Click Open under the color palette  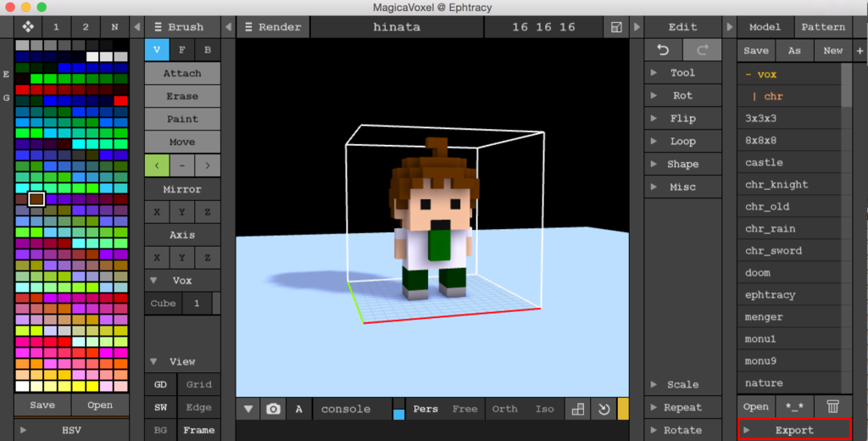pyautogui.click(x=100, y=405)
